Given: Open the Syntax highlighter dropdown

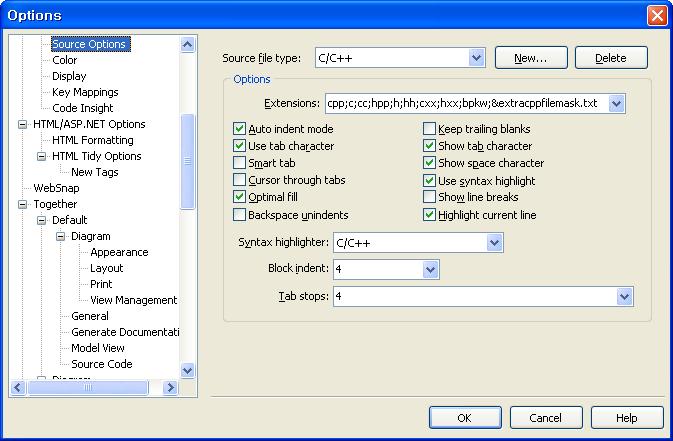Looking at the screenshot, I should (x=494, y=242).
